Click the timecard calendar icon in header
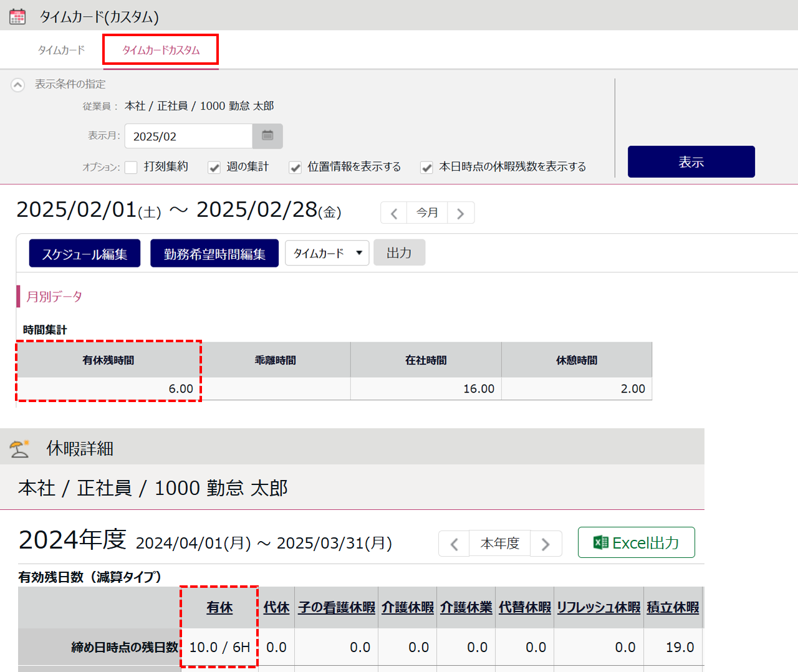 pos(17,16)
